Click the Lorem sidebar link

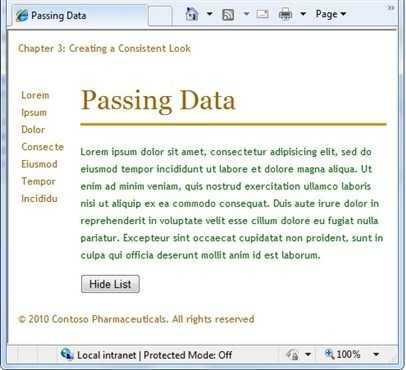35,95
